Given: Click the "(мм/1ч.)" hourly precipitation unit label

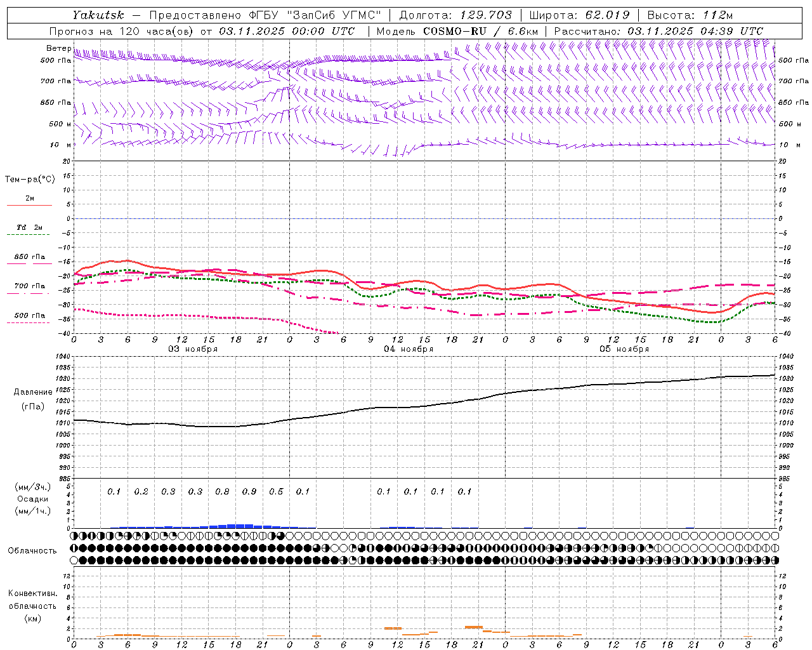Looking at the screenshot, I should (x=33, y=512).
